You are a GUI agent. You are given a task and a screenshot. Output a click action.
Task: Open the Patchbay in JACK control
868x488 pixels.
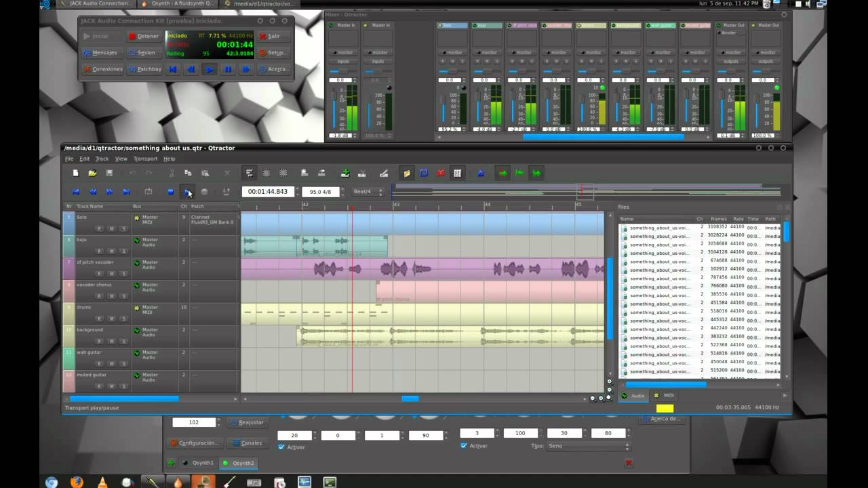[x=144, y=69]
